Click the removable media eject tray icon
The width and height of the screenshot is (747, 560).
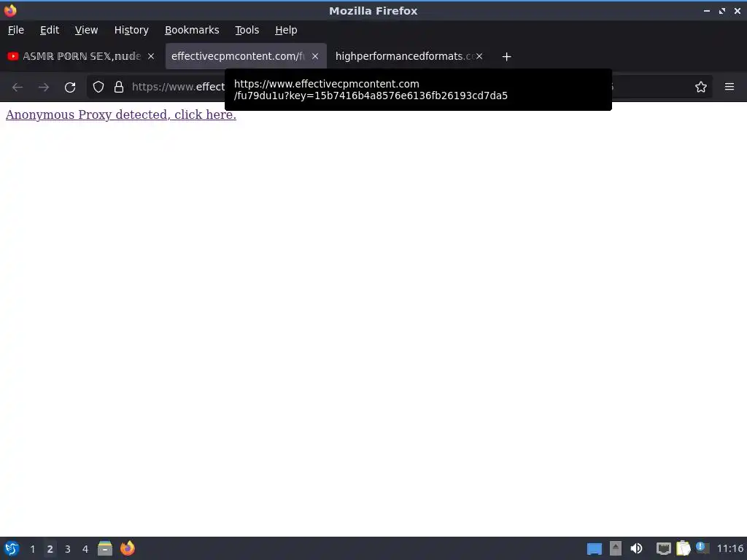click(x=616, y=548)
